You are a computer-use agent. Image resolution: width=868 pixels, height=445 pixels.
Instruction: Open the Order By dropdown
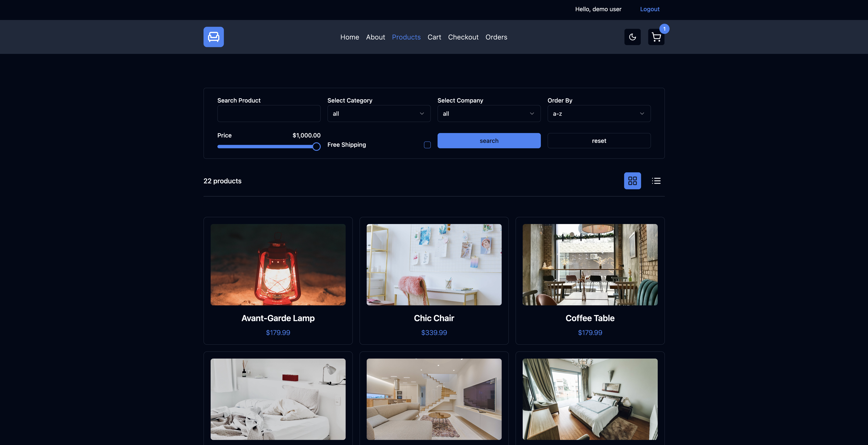pos(599,114)
